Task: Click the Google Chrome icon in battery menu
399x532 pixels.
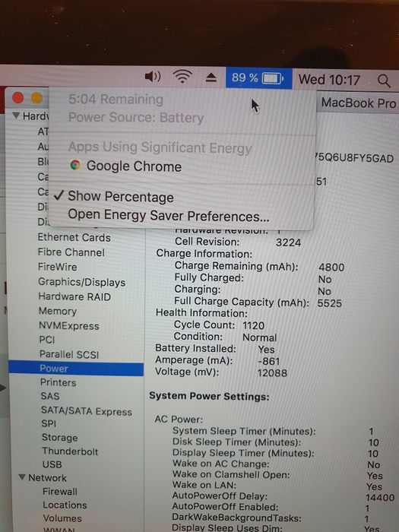Action: point(75,165)
